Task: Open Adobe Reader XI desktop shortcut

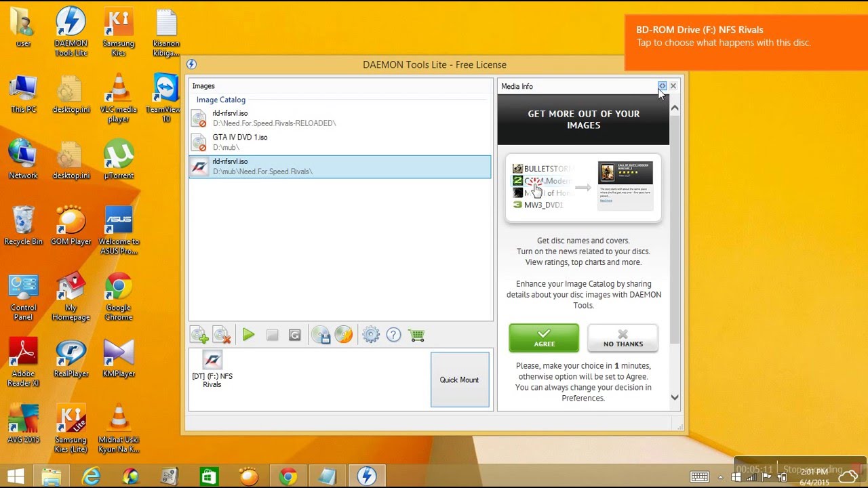Action: tap(23, 363)
